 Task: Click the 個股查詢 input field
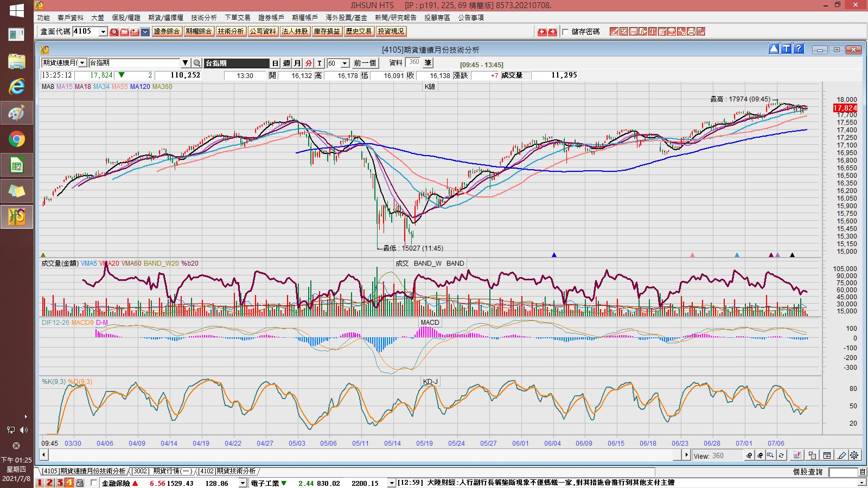pyautogui.click(x=843, y=472)
